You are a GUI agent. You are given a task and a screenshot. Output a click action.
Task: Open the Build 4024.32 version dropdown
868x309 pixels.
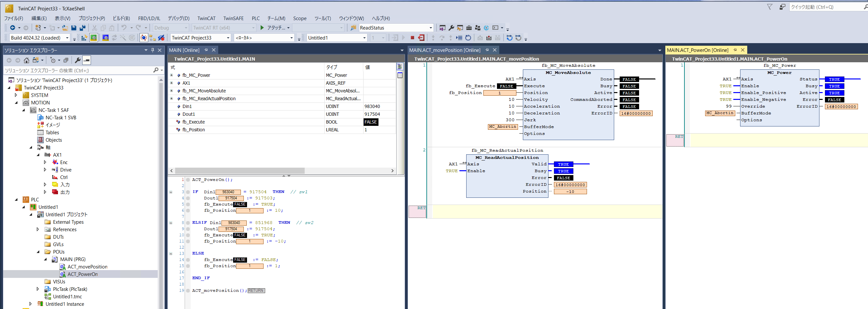pyautogui.click(x=67, y=38)
